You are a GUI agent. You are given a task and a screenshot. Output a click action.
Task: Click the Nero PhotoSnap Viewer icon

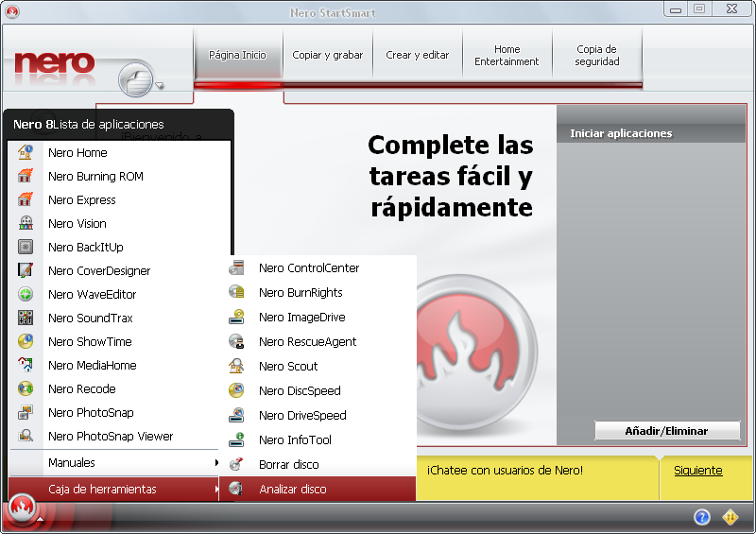pyautogui.click(x=26, y=436)
